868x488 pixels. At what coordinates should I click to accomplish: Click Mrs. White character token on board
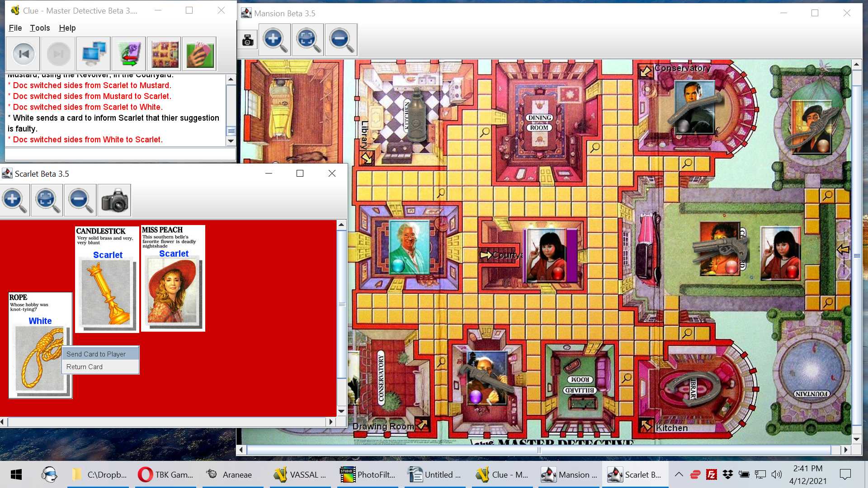409,247
